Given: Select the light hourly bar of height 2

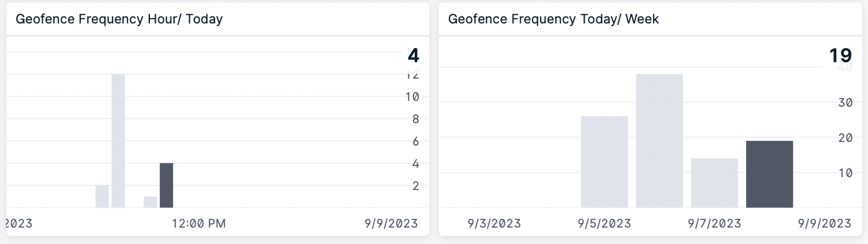Looking at the screenshot, I should [102, 196].
